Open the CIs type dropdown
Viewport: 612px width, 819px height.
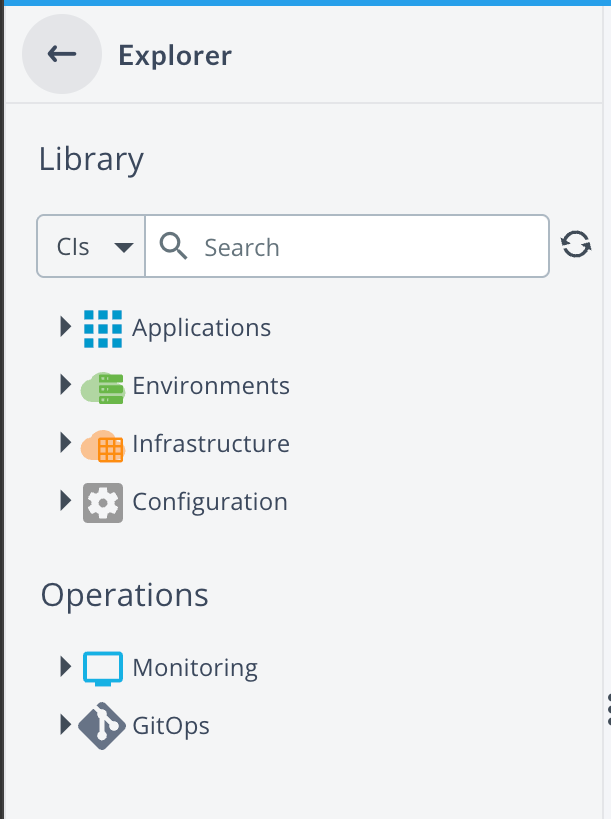coord(91,246)
